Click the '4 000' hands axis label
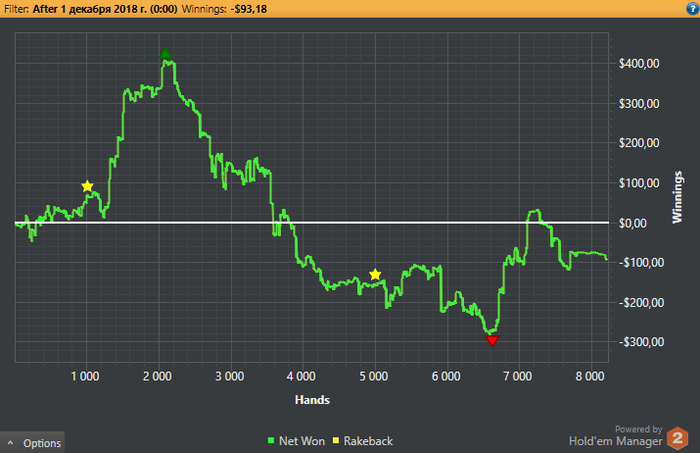Viewport: 700px width, 453px height. [301, 376]
